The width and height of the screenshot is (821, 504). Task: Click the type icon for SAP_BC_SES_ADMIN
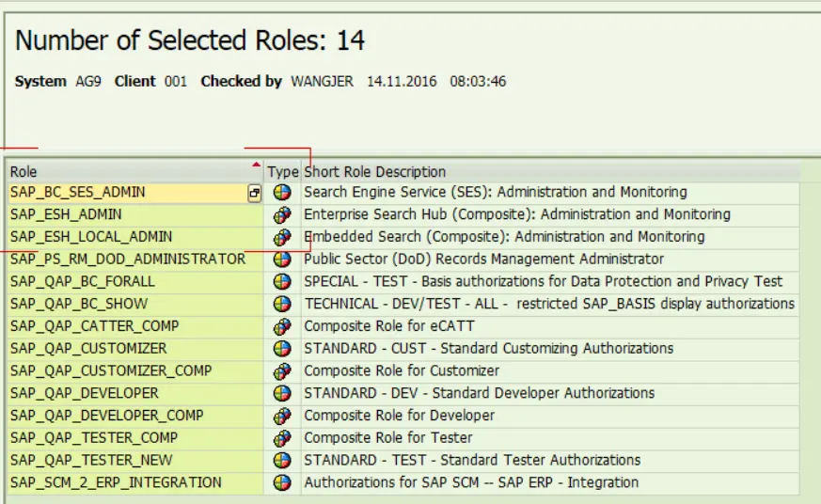pos(282,192)
